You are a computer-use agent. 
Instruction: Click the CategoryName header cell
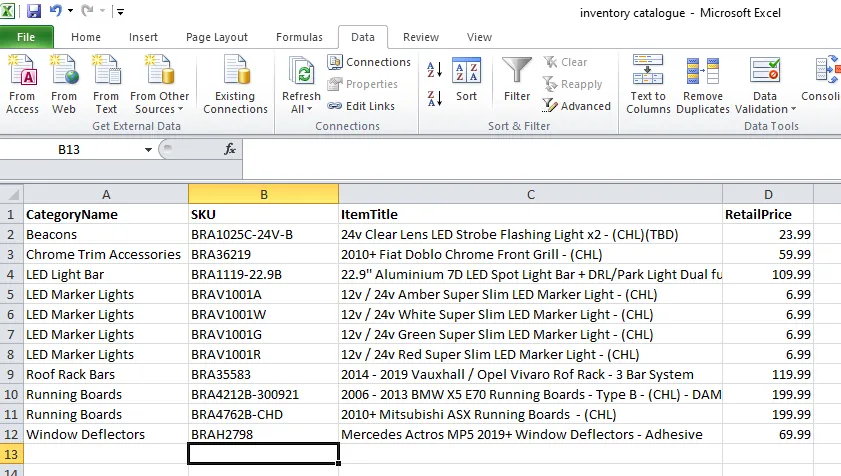[x=106, y=215]
